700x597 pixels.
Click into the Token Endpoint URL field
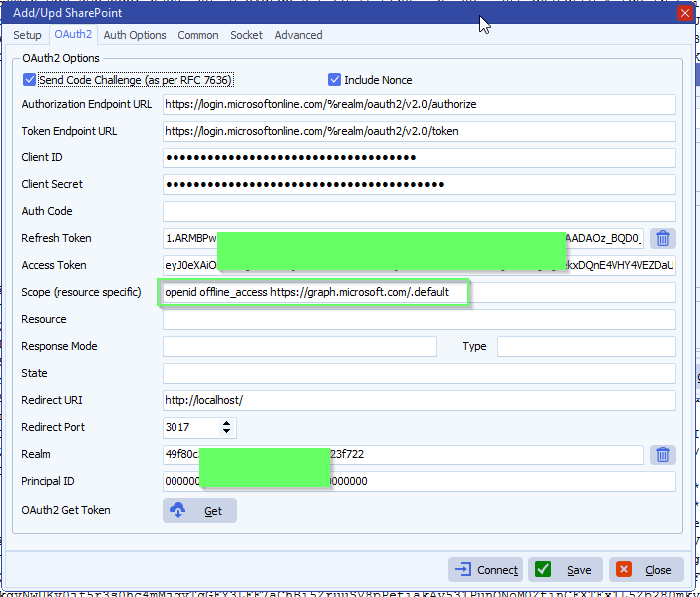pos(419,131)
